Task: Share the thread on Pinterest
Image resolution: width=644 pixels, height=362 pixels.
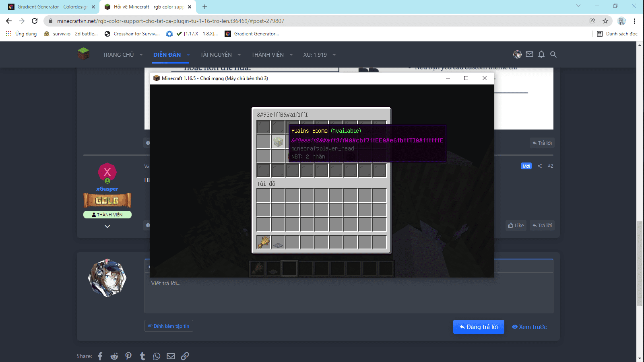Action: click(x=128, y=356)
